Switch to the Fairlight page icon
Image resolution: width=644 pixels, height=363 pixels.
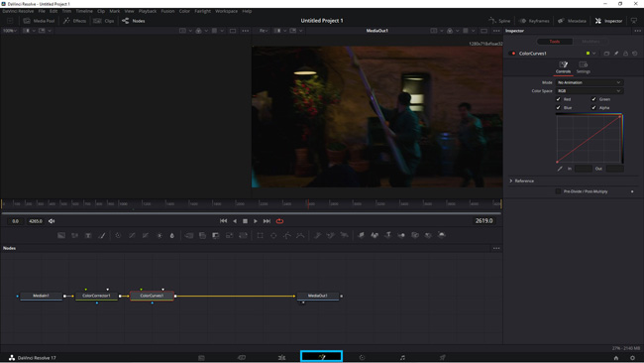[402, 358]
